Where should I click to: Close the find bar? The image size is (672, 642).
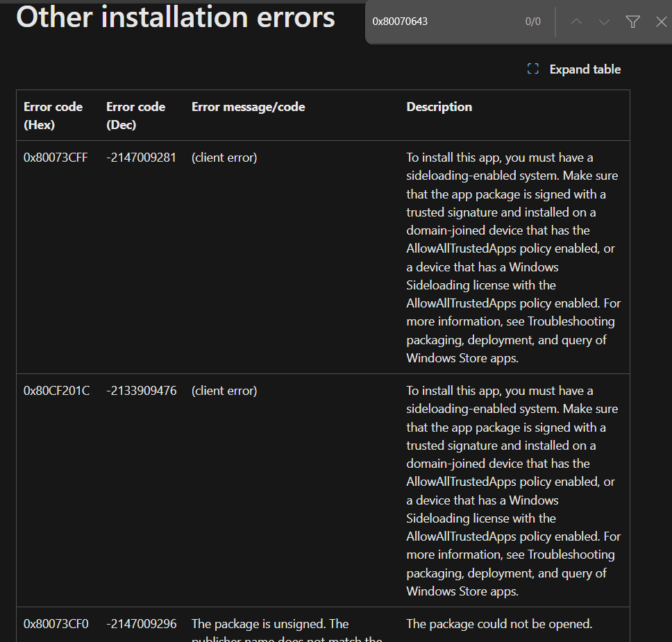click(661, 22)
